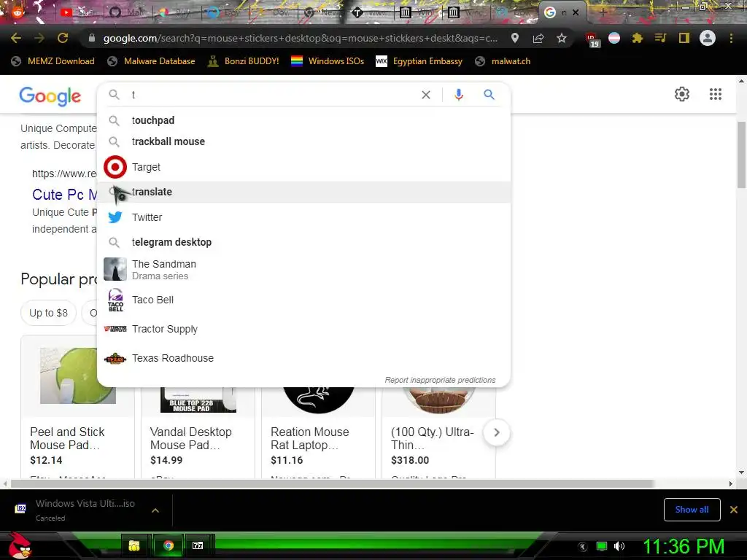
Task: Open the media controls playlist icon
Action: [x=660, y=38]
